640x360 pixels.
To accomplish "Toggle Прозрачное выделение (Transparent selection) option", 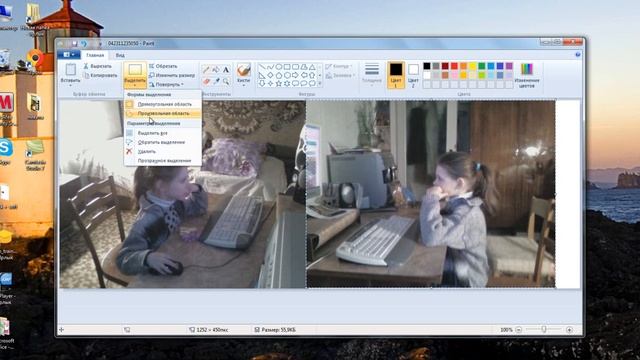I will coord(164,161).
